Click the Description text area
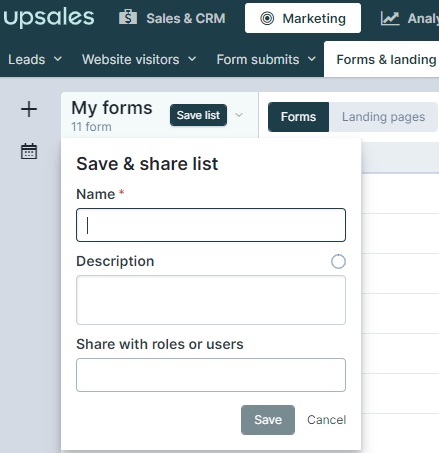The image size is (439, 453). pyautogui.click(x=211, y=300)
